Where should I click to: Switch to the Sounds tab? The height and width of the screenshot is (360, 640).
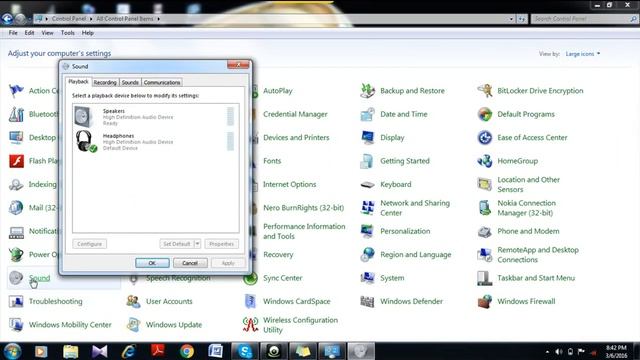pos(130,82)
